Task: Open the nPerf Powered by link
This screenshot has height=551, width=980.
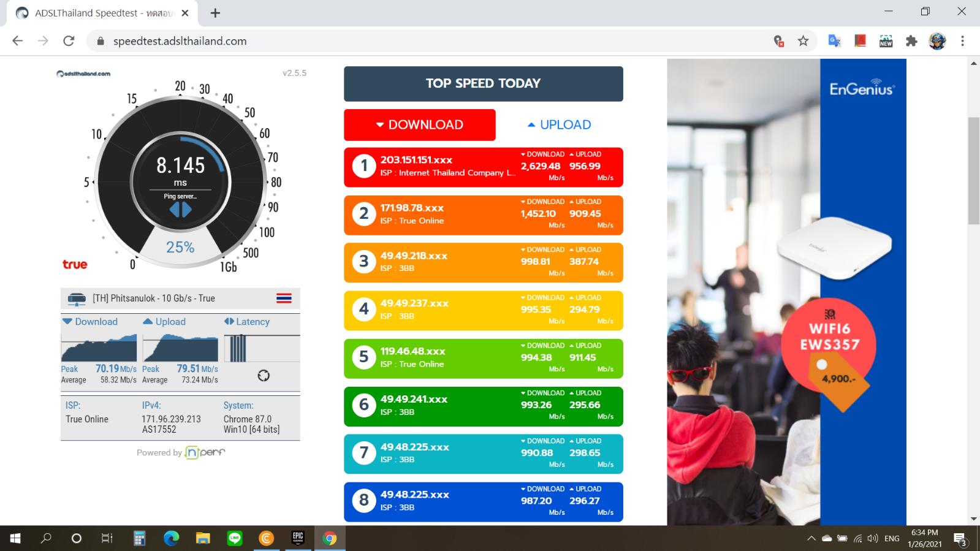Action: [x=181, y=453]
